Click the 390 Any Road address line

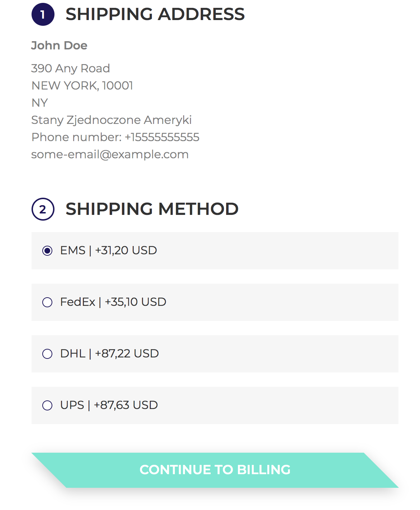71,68
